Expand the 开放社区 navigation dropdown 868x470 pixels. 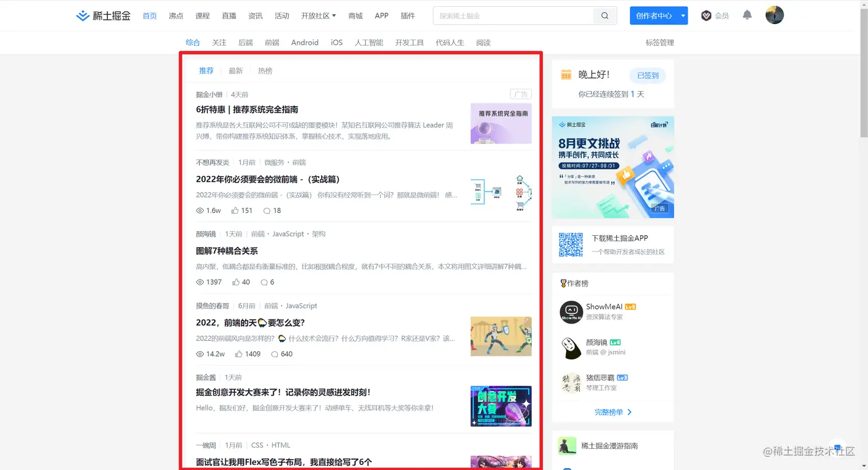click(x=319, y=15)
